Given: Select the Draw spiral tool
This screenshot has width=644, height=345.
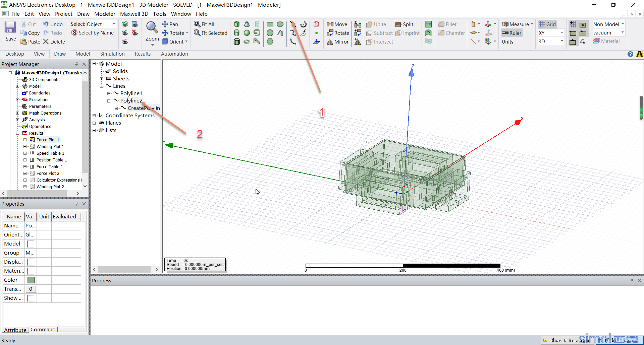Looking at the screenshot, I should [257, 33].
